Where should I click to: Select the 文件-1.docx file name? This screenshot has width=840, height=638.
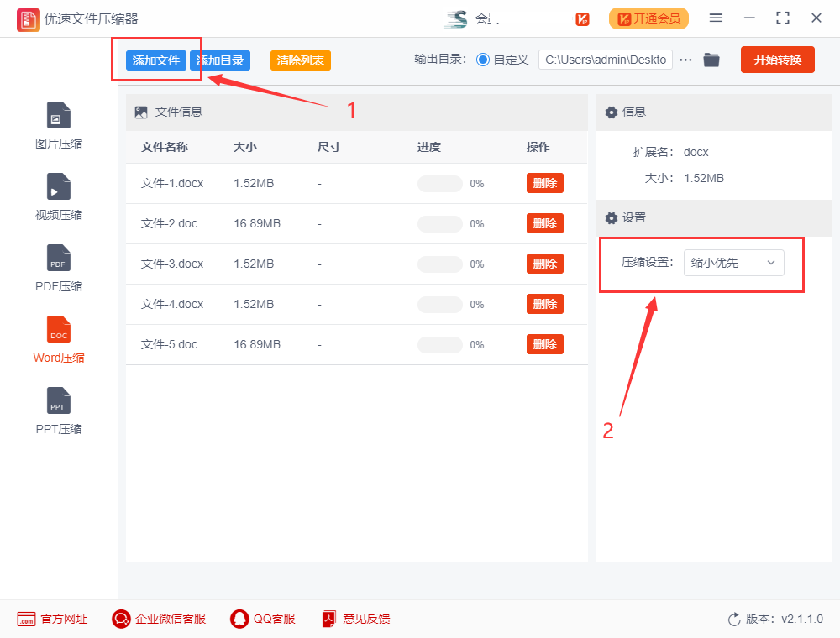[172, 184]
